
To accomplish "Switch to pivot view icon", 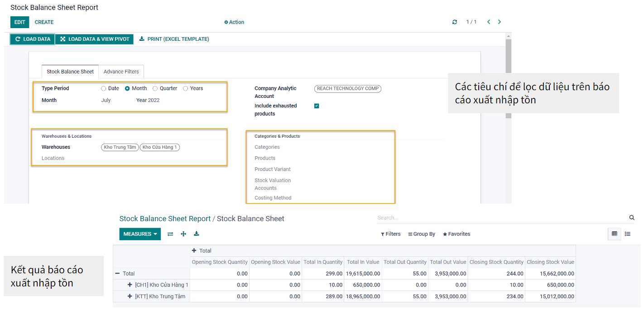I will click(x=615, y=234).
